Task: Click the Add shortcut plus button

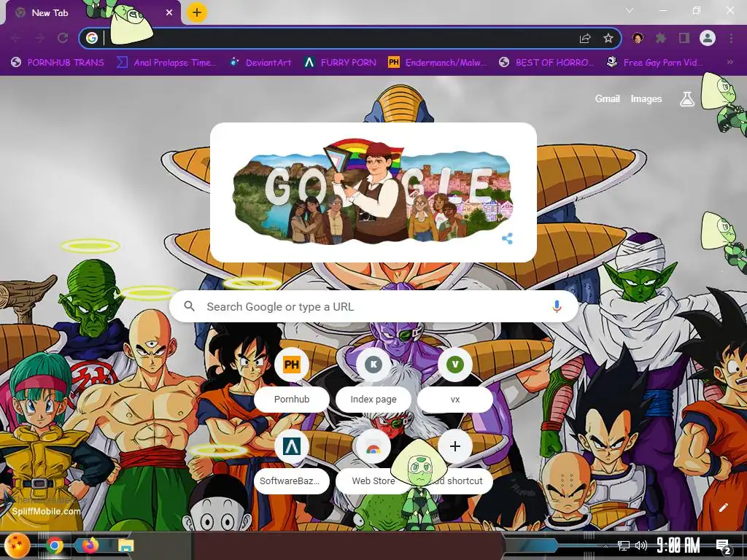Action: pyautogui.click(x=455, y=446)
